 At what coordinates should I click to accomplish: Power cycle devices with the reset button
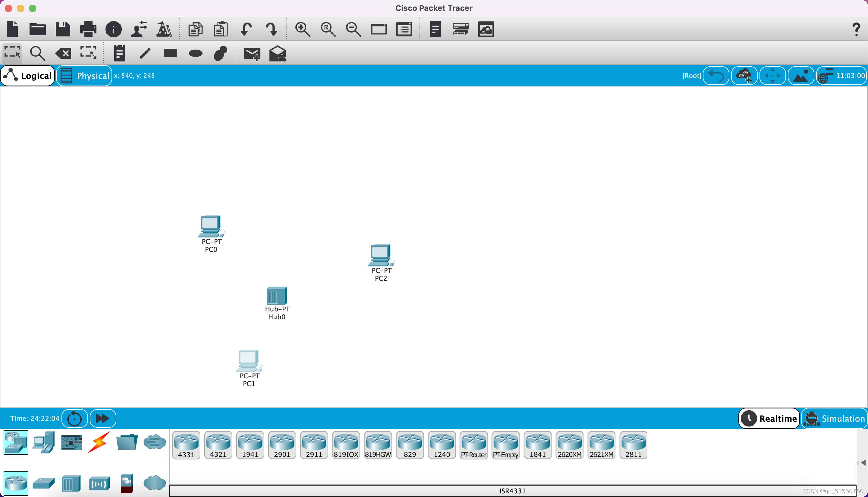[74, 418]
